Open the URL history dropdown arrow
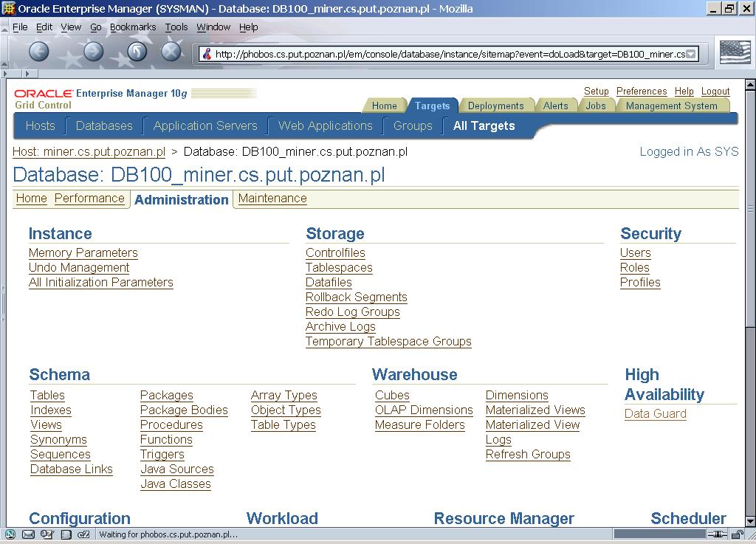The image size is (756, 544). pos(691,54)
